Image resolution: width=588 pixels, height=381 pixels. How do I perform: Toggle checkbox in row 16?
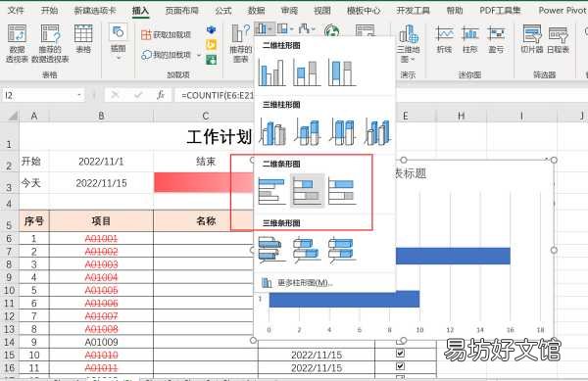point(400,366)
